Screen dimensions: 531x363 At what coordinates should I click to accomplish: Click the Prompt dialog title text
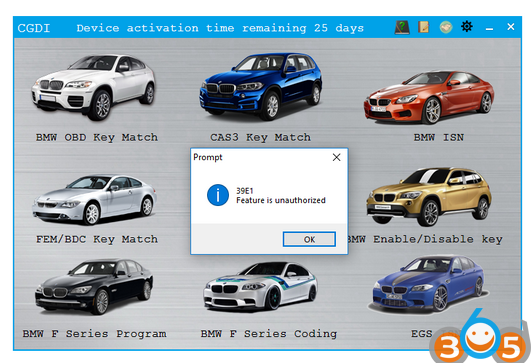(x=208, y=157)
